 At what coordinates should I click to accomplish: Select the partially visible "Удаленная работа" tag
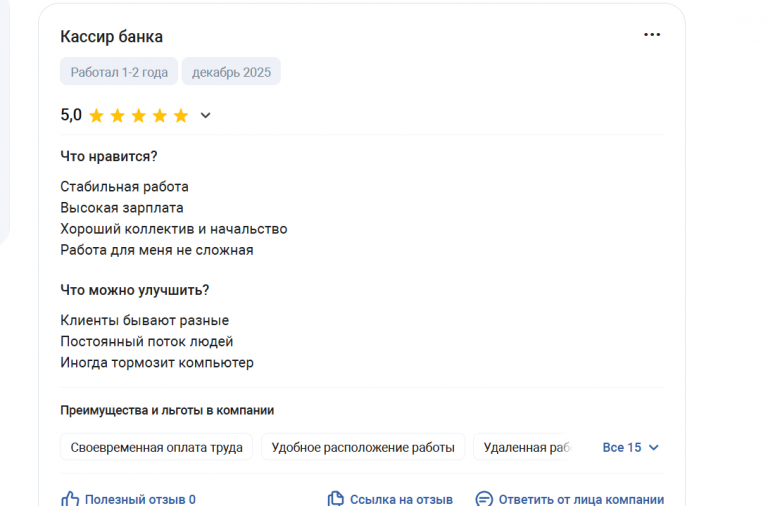pyautogui.click(x=526, y=448)
